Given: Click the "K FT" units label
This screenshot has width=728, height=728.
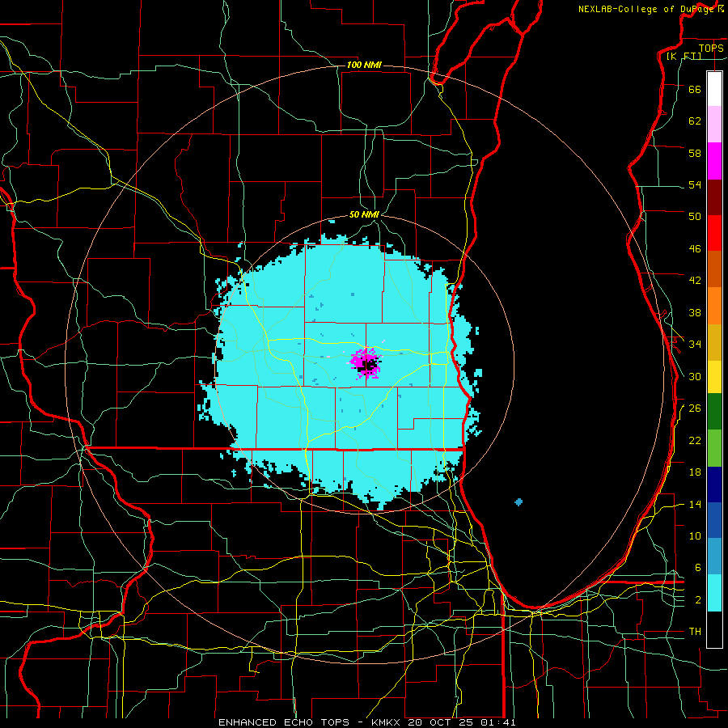Looking at the screenshot, I should click(x=684, y=56).
